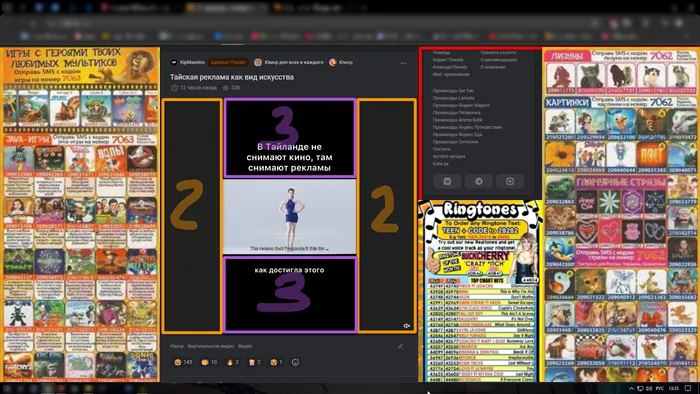This screenshot has height=394, width=700.
Task: Unmute the video via speaker icon
Action: point(406,326)
